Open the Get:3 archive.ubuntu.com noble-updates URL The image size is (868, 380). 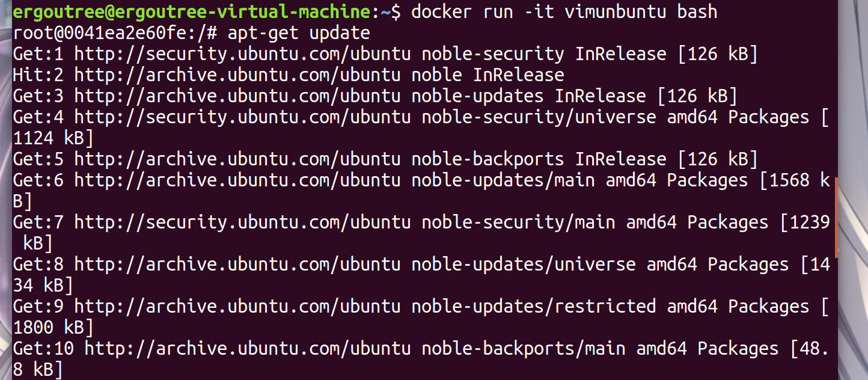pos(237,96)
